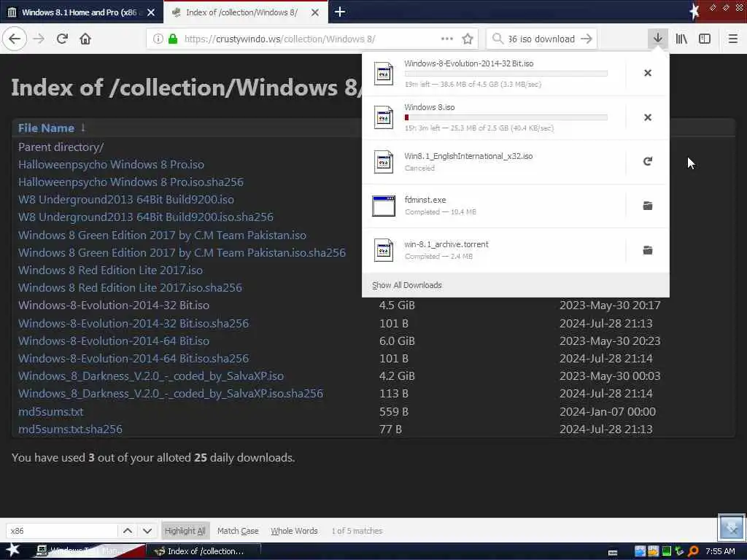Find next match arrow in find bar

[147, 531]
